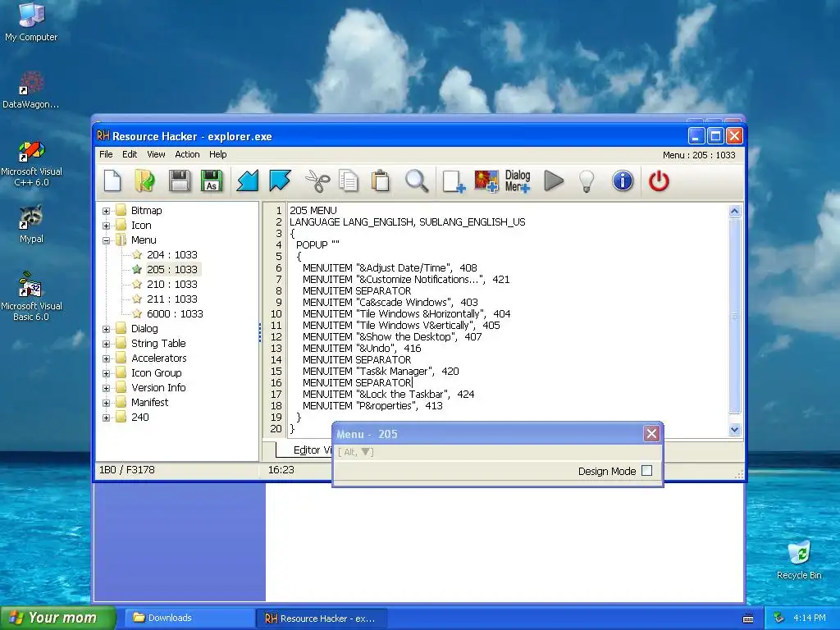The image size is (840, 630).
Task: Click the "&Lock the Taskbar" script line
Action: [x=388, y=395]
